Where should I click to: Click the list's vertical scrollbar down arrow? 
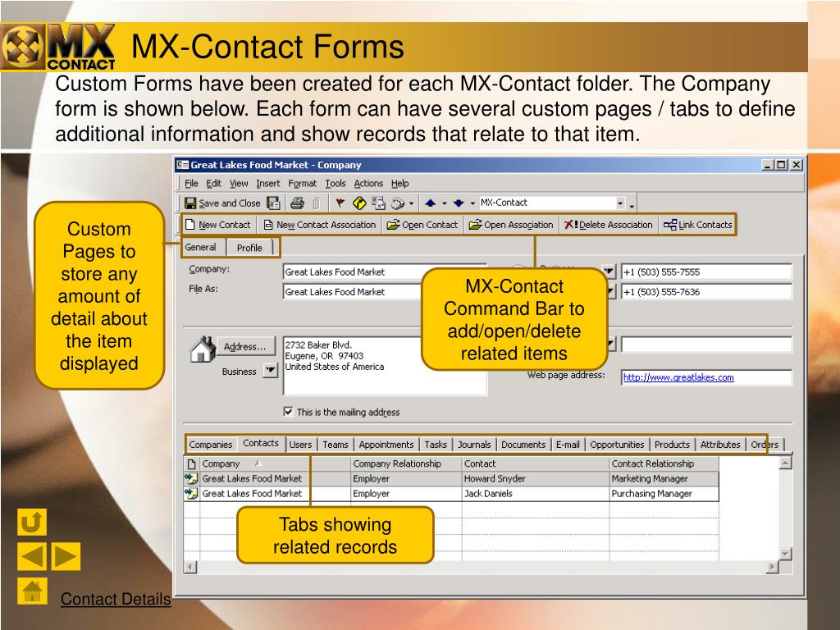(785, 554)
